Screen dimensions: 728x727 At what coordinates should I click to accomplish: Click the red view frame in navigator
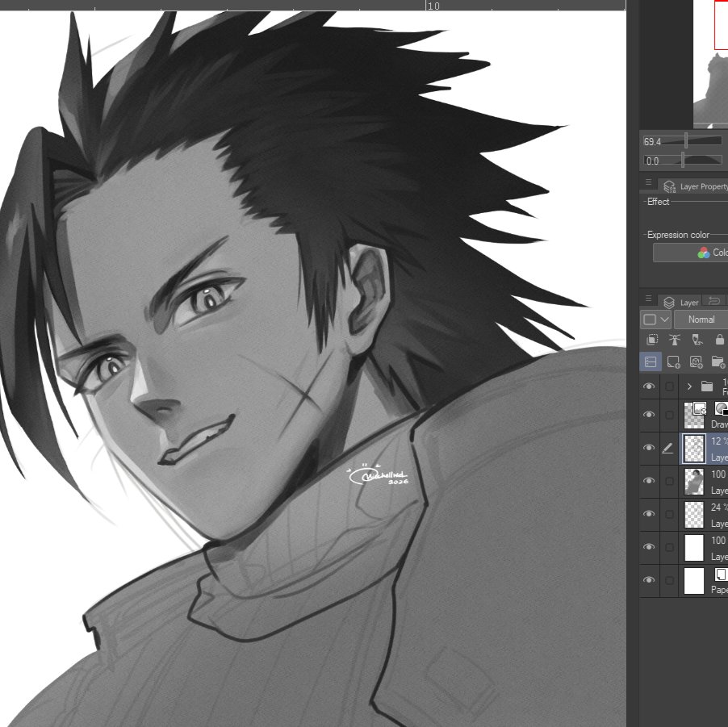coord(721,24)
